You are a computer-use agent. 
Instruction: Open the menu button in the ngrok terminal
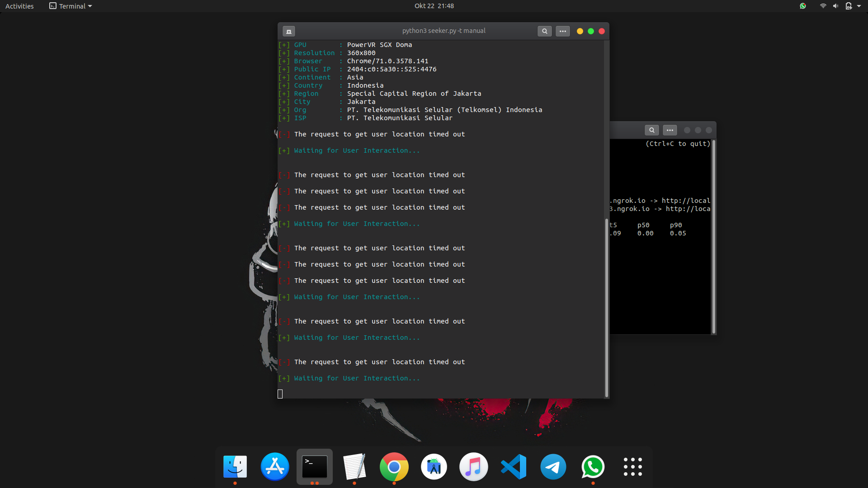[670, 130]
